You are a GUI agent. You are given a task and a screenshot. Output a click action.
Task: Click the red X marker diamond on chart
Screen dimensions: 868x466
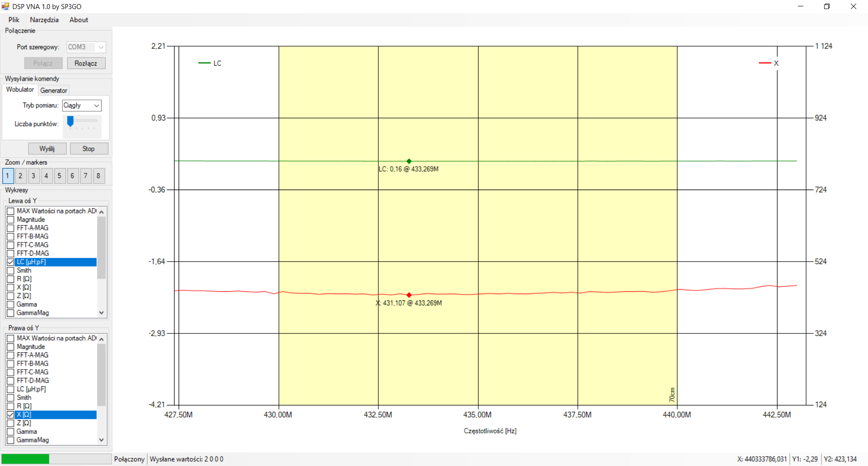tap(409, 295)
